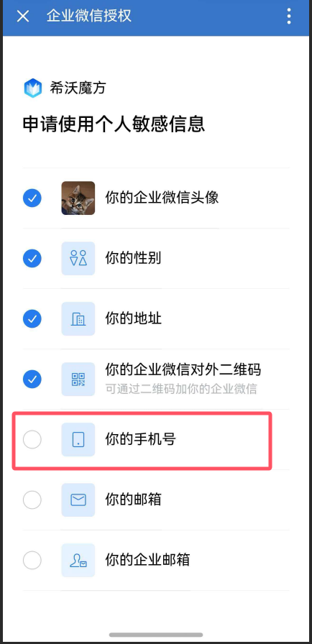
Task: Click the building icon beside 你的地址
Action: click(78, 318)
